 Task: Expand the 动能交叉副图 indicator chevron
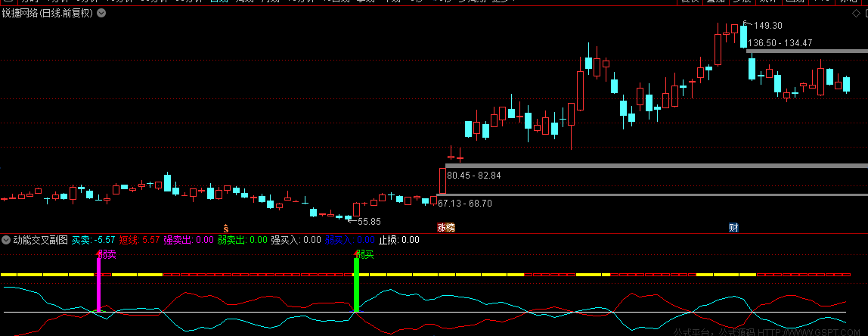[x=6, y=240]
